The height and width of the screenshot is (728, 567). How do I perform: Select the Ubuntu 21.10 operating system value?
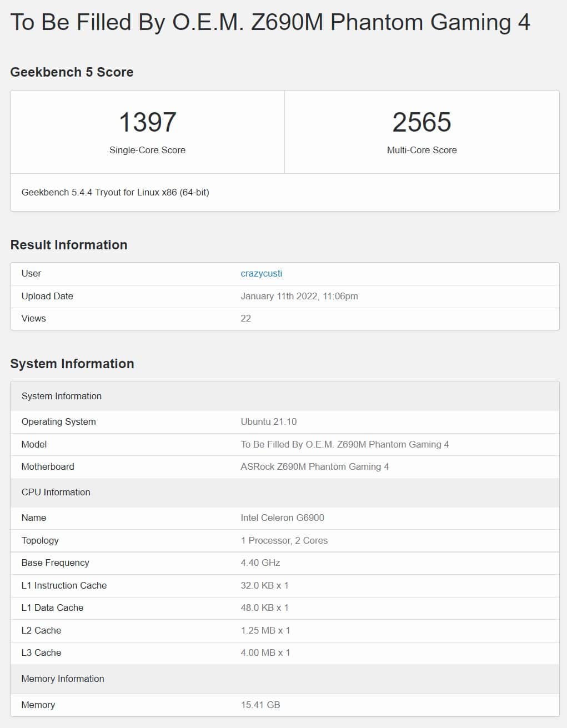268,421
